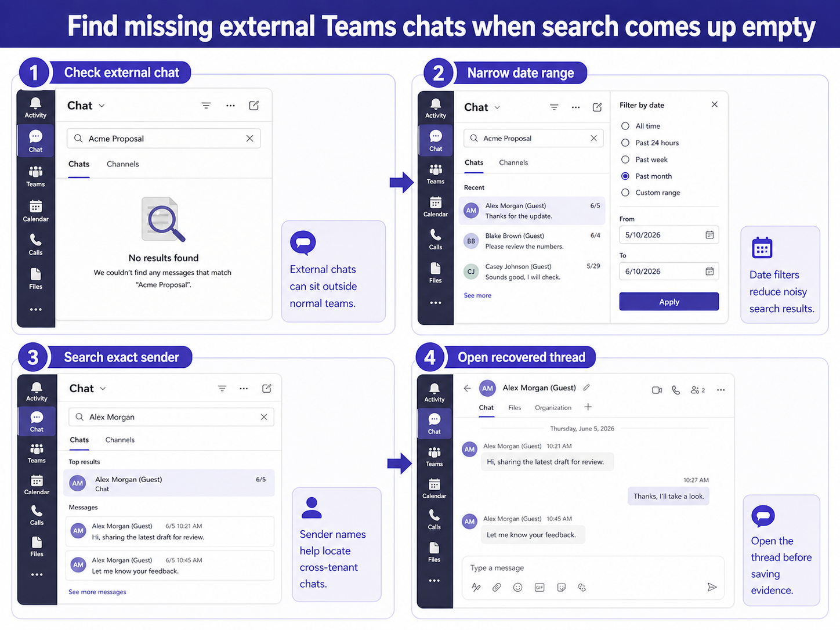Switch to Channels tab in step 1
The width and height of the screenshot is (840, 630).
[123, 164]
